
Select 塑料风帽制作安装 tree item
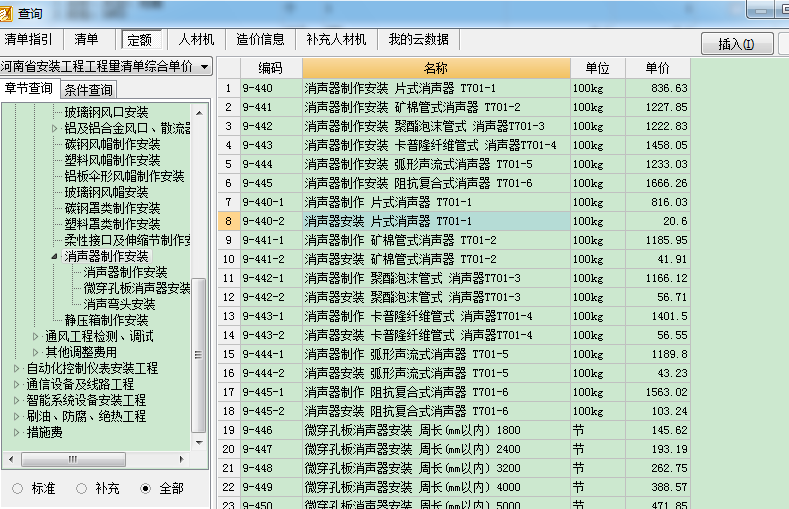[112, 160]
